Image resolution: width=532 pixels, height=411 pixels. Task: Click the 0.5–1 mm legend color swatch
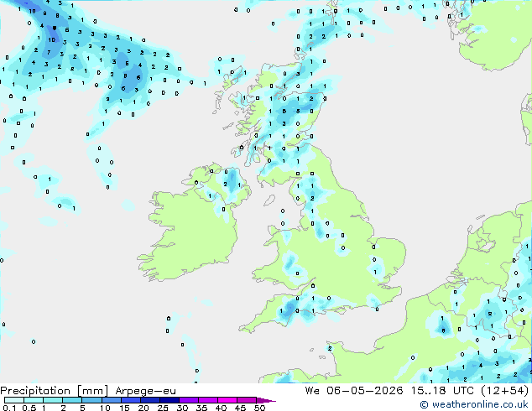pyautogui.click(x=34, y=400)
